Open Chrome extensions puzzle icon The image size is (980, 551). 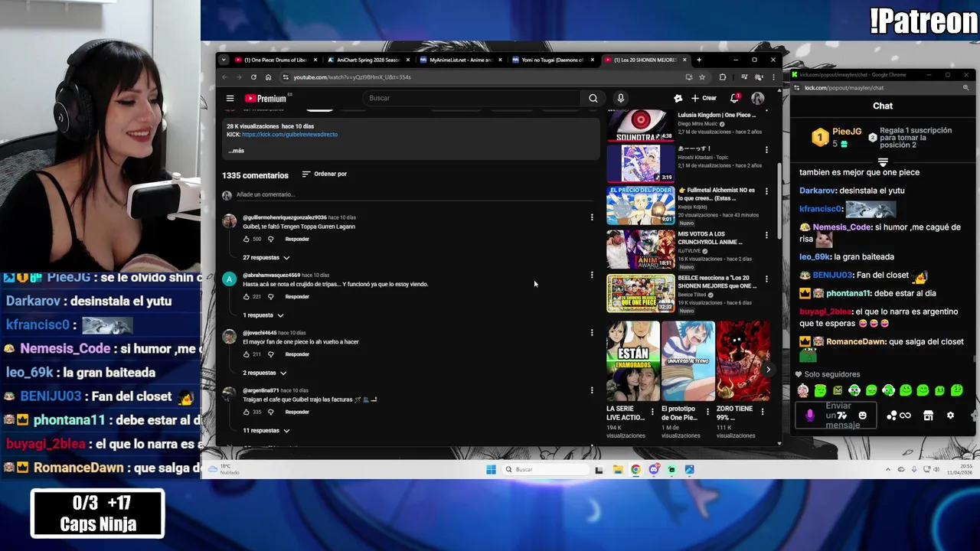pos(722,77)
